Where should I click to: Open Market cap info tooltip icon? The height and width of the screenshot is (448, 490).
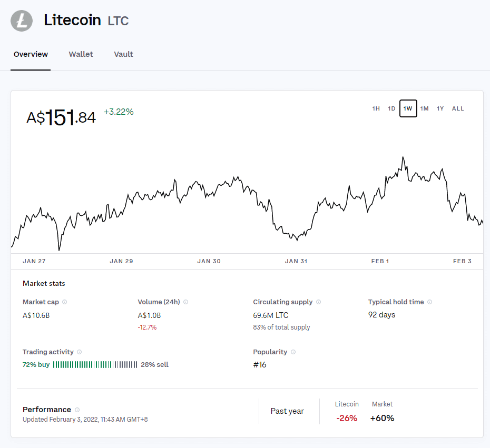(65, 302)
